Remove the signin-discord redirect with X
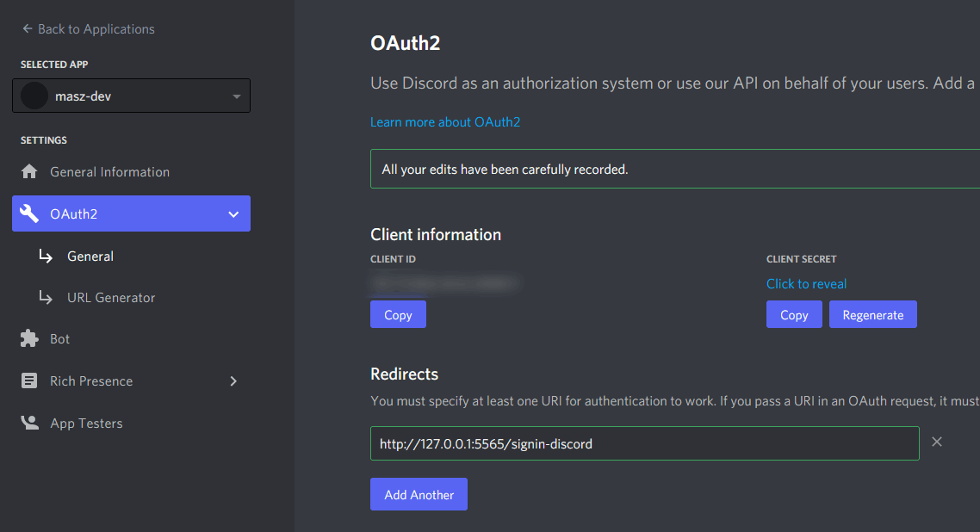980x532 pixels. pos(937,442)
